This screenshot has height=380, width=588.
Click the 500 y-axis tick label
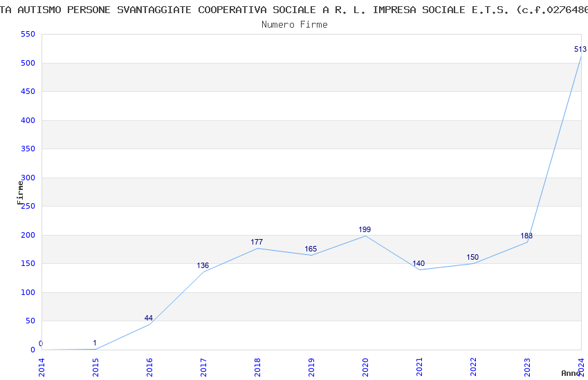(28, 63)
